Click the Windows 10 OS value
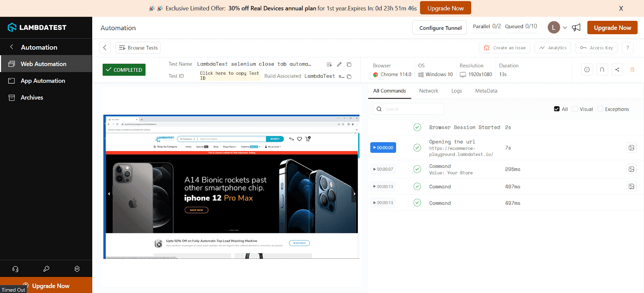The width and height of the screenshot is (644, 293). [436, 74]
